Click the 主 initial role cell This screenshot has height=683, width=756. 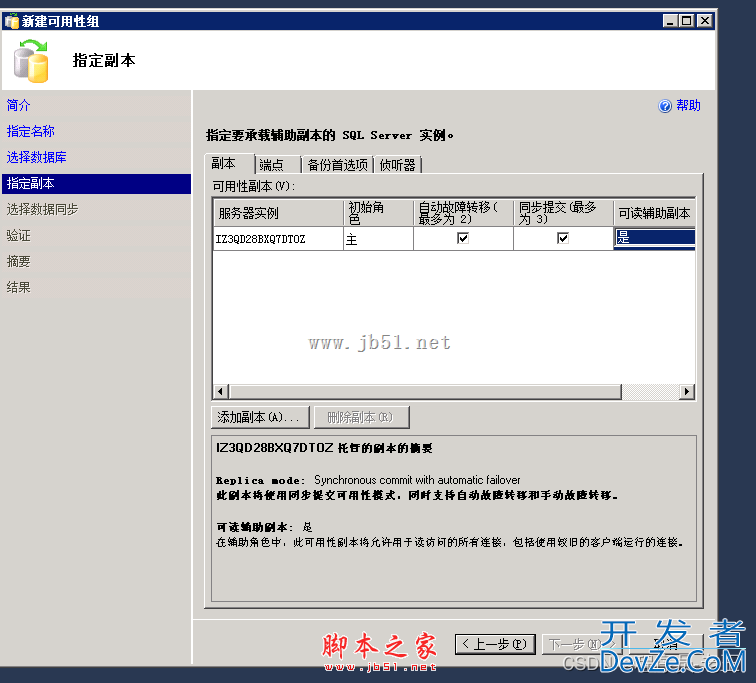pyautogui.click(x=378, y=239)
